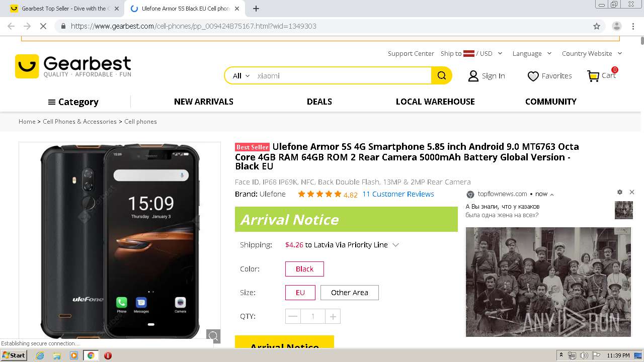Screen dimensions: 644x362
Task: Open Cell phones breadcrumb link
Action: point(140,122)
